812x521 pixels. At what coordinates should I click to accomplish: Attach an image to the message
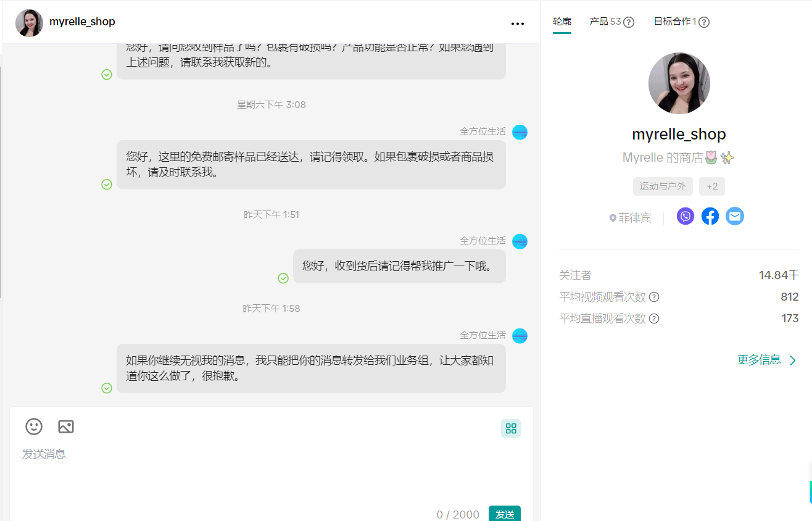[66, 426]
